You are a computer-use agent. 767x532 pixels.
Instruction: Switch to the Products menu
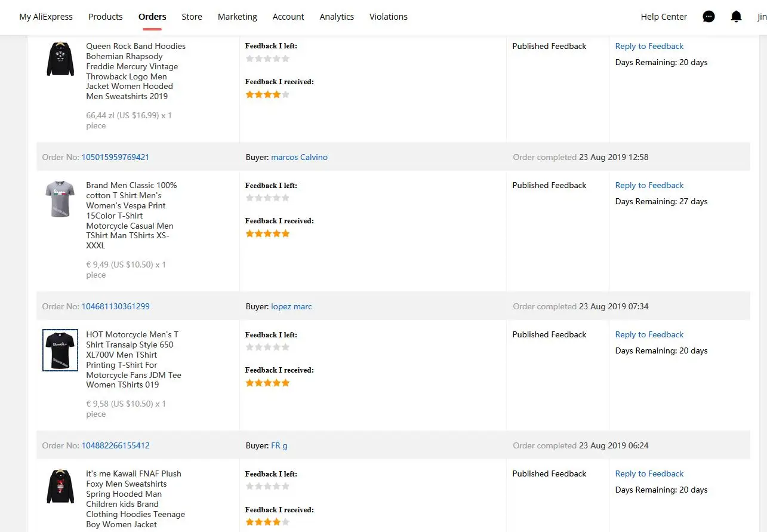[105, 17]
